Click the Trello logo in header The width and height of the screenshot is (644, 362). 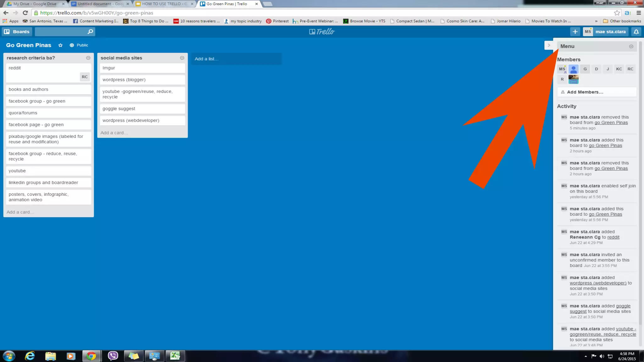322,31
